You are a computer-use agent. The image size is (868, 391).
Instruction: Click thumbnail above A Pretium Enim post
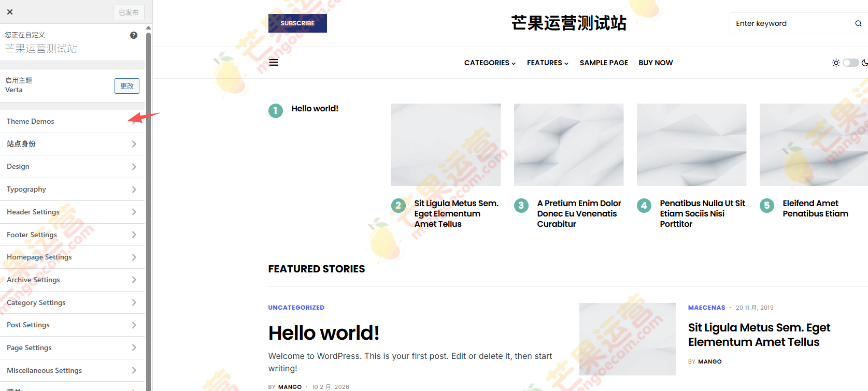pos(569,144)
